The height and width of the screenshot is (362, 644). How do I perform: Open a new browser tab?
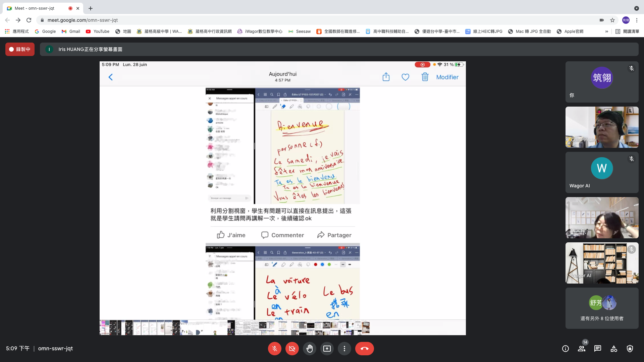click(91, 8)
